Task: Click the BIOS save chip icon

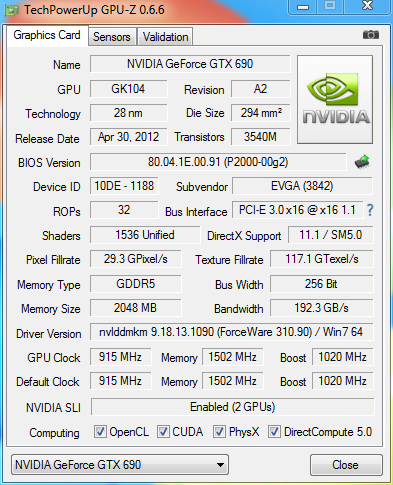Action: [x=362, y=162]
